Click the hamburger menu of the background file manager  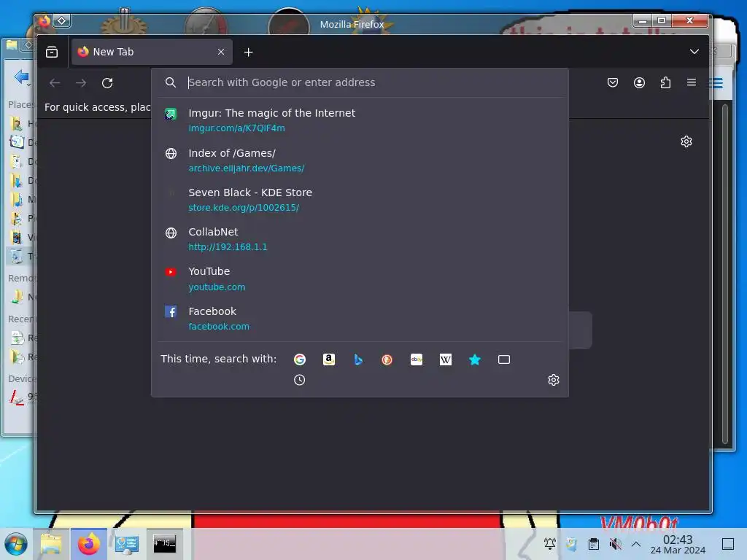718,83
